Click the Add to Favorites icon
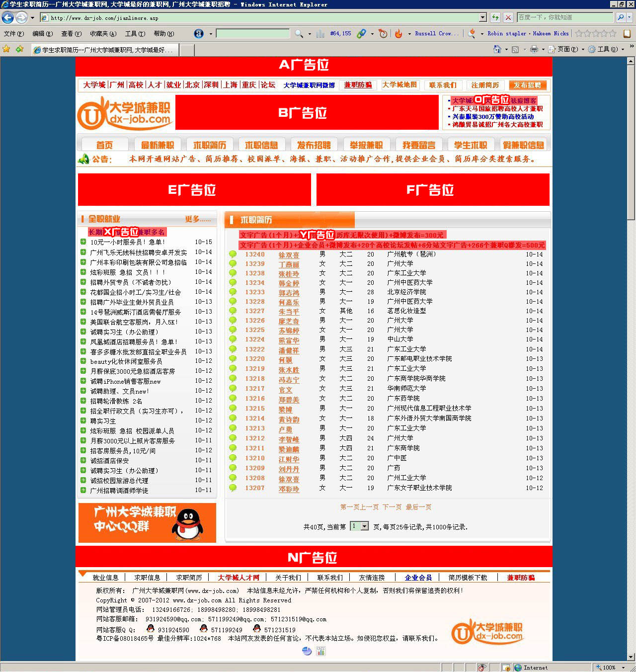The width and height of the screenshot is (636, 672). (x=19, y=49)
